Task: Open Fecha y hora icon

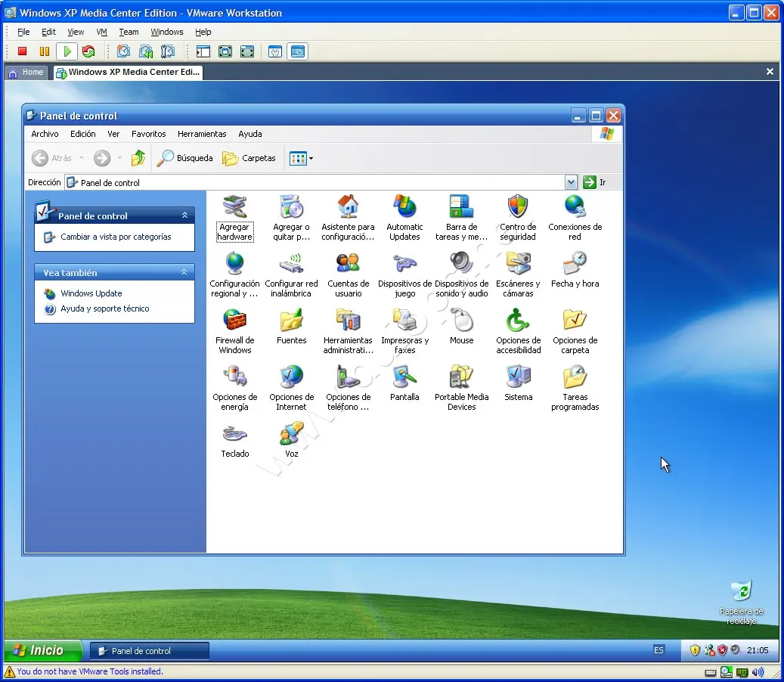Action: point(575,263)
